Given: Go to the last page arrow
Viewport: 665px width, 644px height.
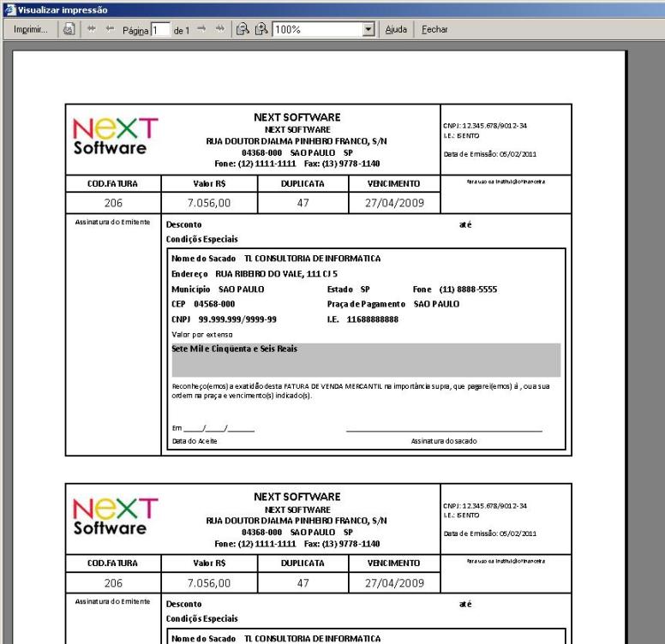Looking at the screenshot, I should [x=220, y=29].
